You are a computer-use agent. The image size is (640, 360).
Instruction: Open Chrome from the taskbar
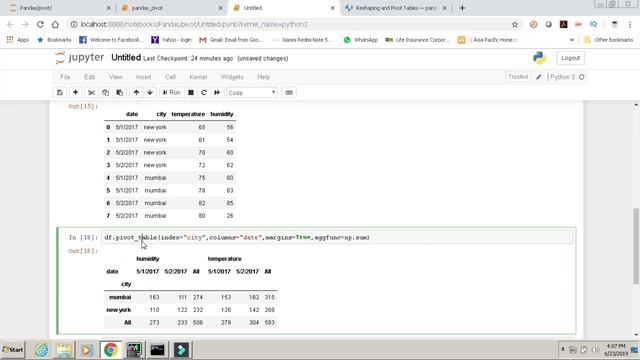[x=110, y=350]
